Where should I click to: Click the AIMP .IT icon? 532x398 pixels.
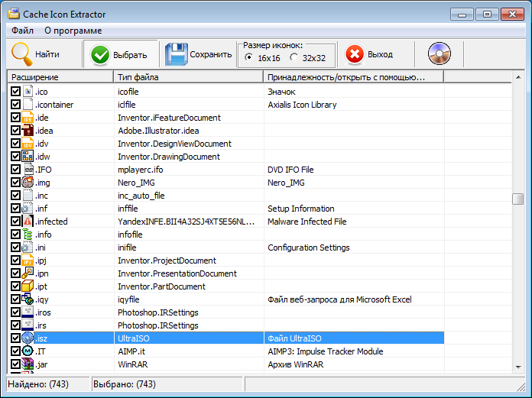[28, 351]
